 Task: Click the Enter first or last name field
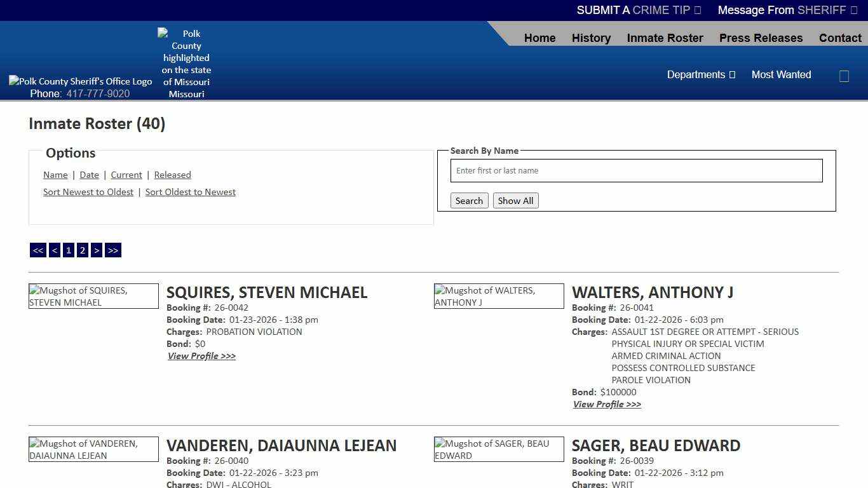coord(636,170)
